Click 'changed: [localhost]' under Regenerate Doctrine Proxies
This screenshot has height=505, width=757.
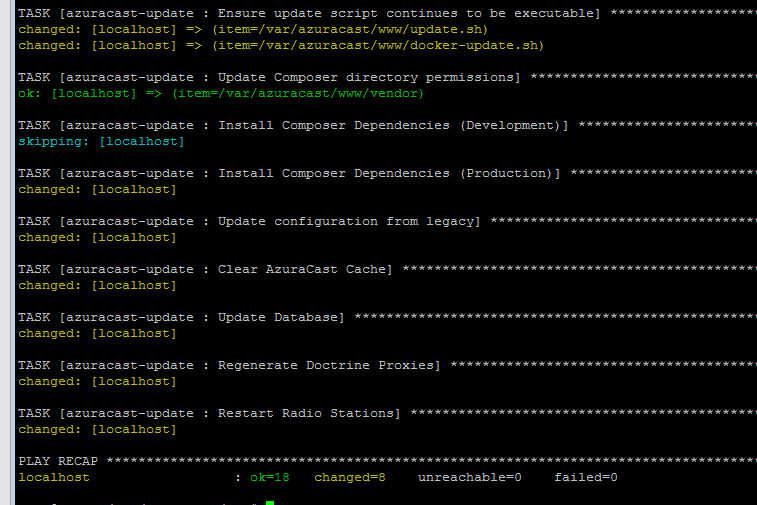pos(98,381)
